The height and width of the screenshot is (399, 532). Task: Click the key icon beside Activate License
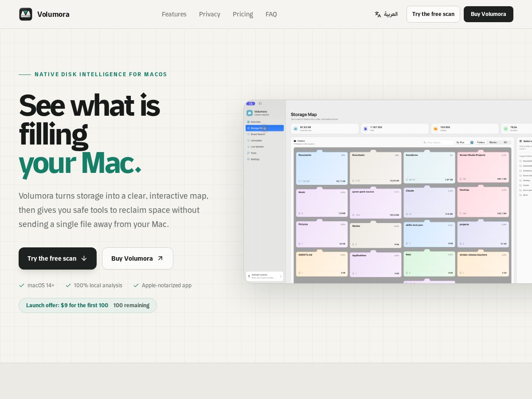(x=249, y=276)
